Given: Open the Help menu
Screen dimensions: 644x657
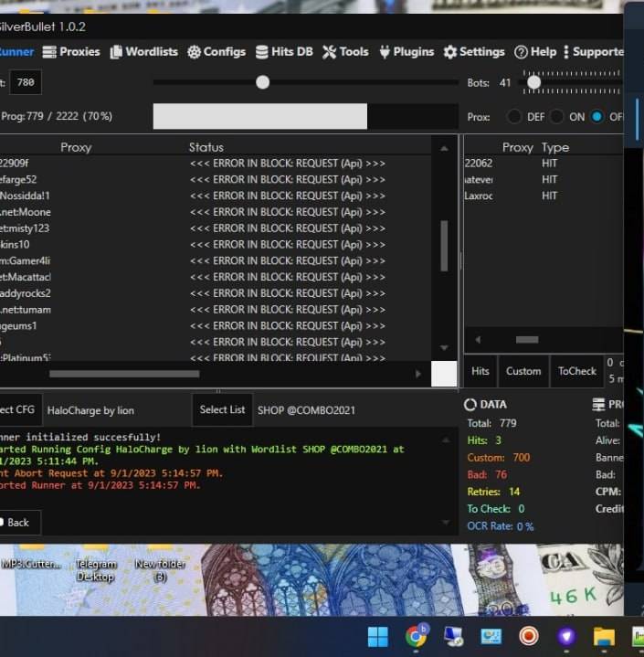Looking at the screenshot, I should click(x=535, y=52).
